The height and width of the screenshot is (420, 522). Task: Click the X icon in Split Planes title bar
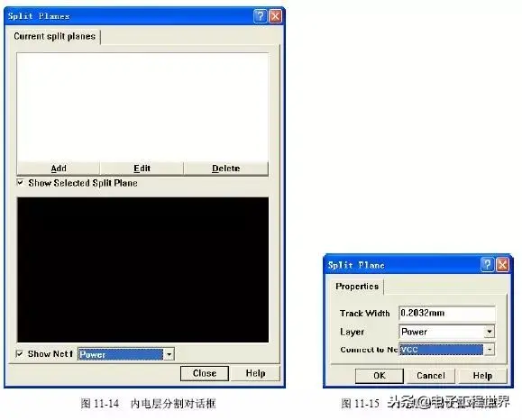(275, 16)
